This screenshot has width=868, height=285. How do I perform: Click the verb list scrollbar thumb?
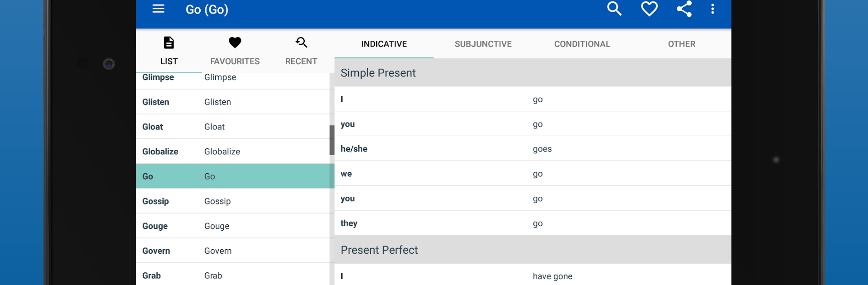click(x=332, y=140)
